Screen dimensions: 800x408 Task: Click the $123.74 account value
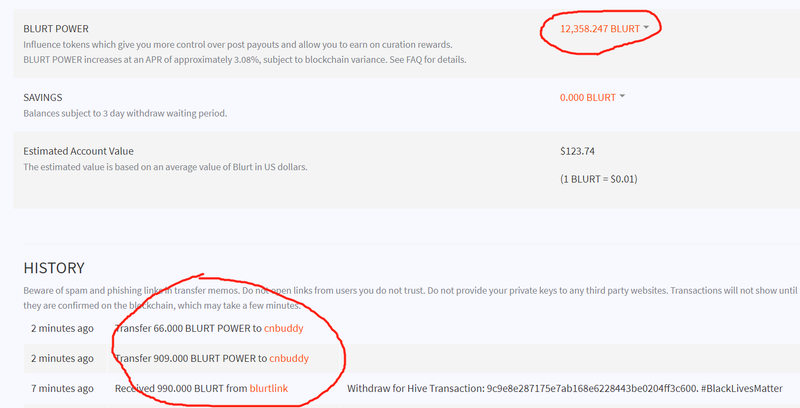coord(578,151)
